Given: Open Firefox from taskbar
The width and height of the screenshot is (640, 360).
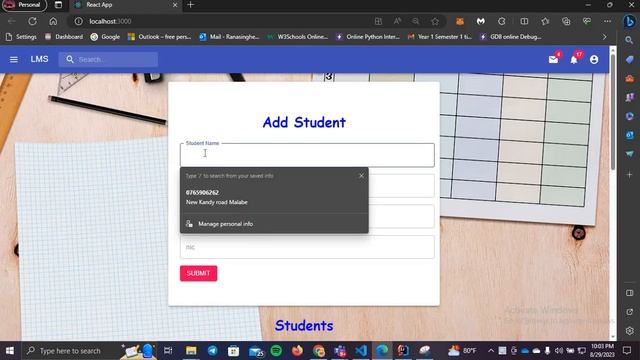Looking at the screenshot, I should click(298, 351).
